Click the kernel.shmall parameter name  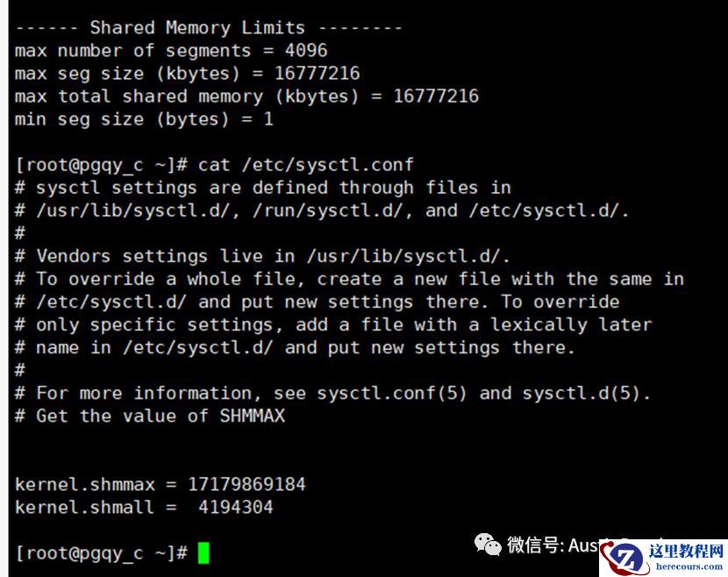[x=84, y=507]
